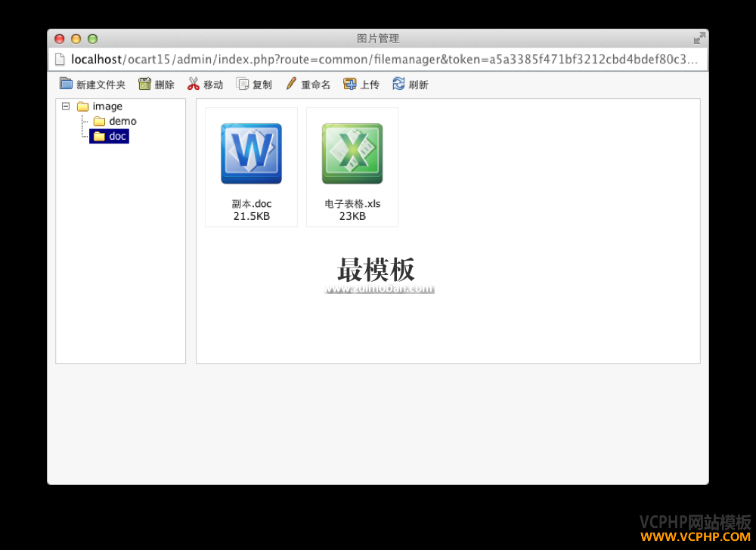Click the file name 电子表格.xls
This screenshot has height=550, width=756.
pos(352,204)
